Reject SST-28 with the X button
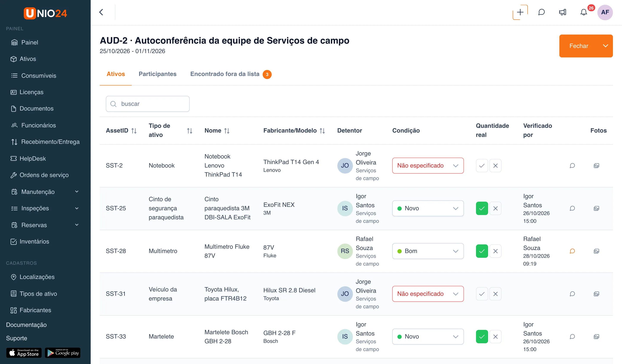Viewport: 622px width, 364px height. tap(495, 251)
